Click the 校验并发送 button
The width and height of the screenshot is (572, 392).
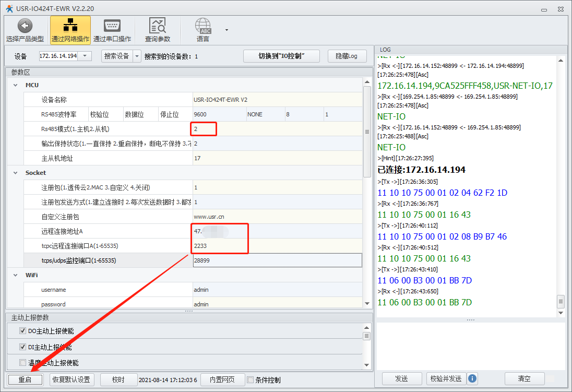coord(446,378)
